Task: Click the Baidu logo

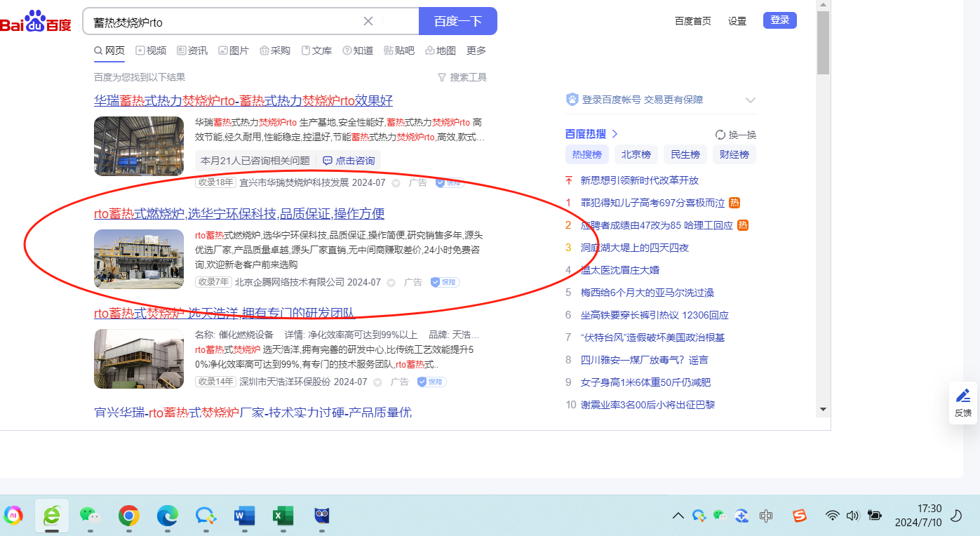Action: pos(35,22)
